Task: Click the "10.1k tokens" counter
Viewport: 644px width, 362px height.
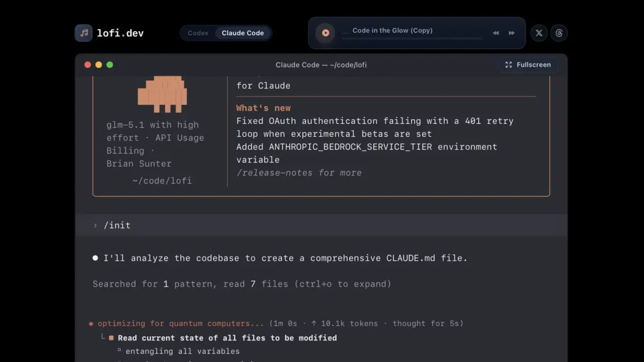Action: pos(349,323)
